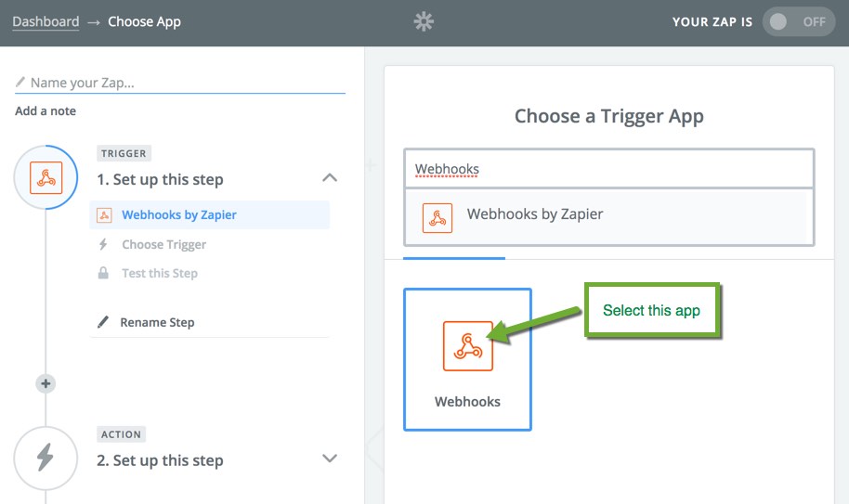Toggle the Zap ON/OFF switch

click(799, 21)
